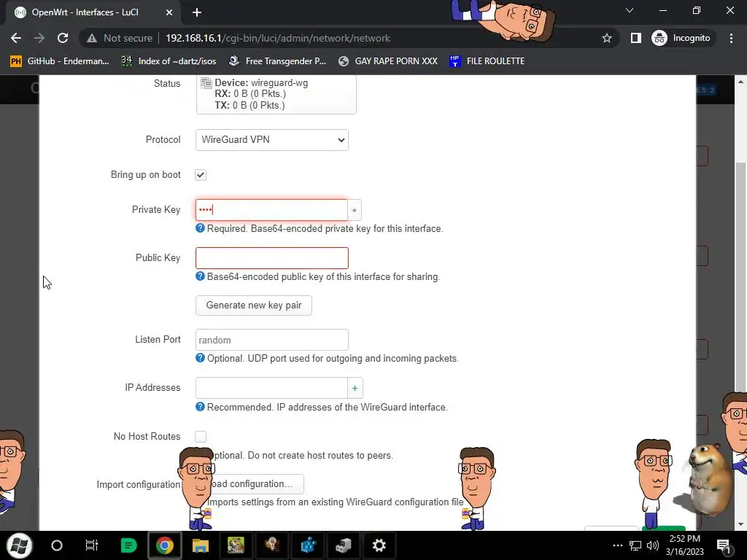The image size is (747, 560).
Task: Click help icon beside Recommended IP addresses text
Action: coord(200,407)
